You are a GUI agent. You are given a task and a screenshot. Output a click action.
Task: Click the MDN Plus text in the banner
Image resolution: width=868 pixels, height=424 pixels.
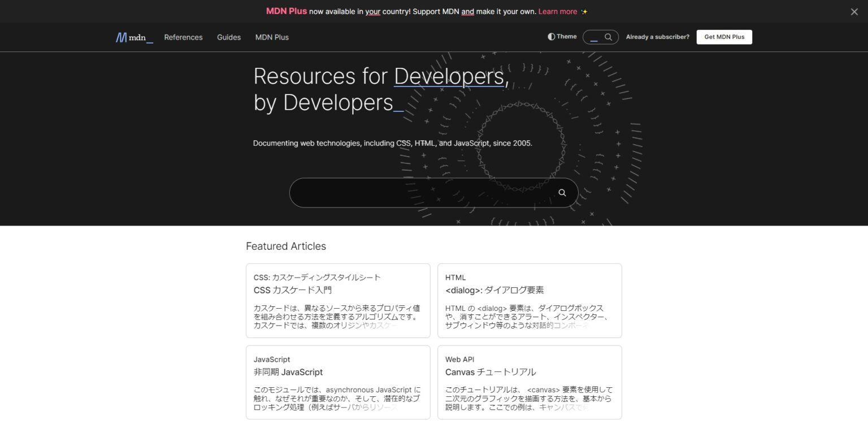287,11
